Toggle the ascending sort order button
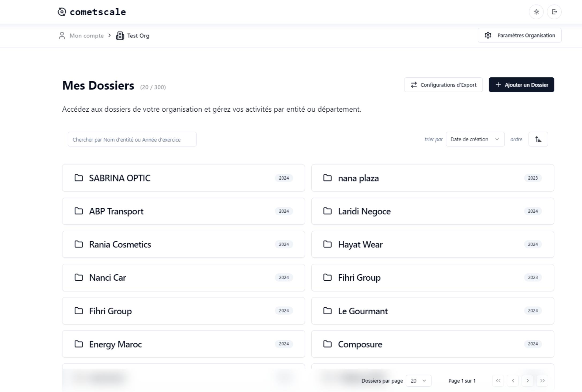This screenshot has width=582, height=392. pyautogui.click(x=538, y=139)
